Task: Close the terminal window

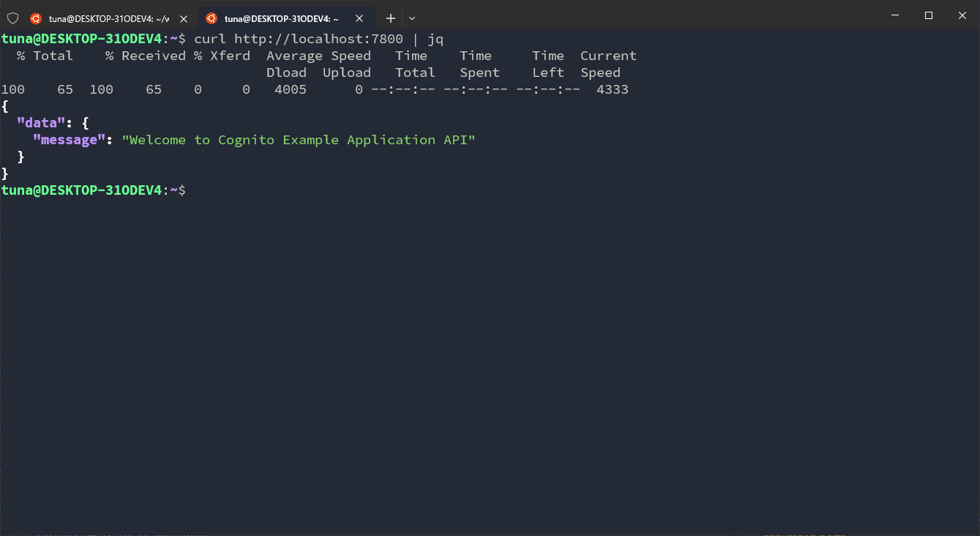Action: [962, 15]
